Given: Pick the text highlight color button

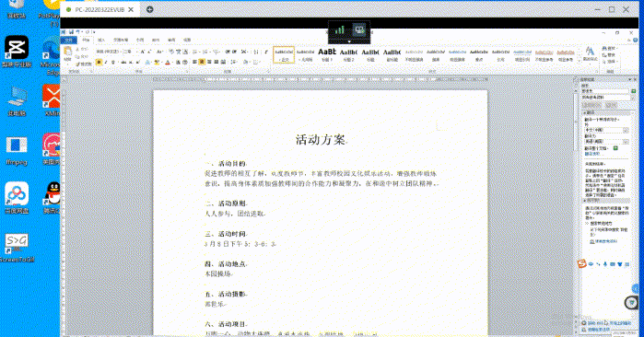Looking at the screenshot, I should 157,62.
